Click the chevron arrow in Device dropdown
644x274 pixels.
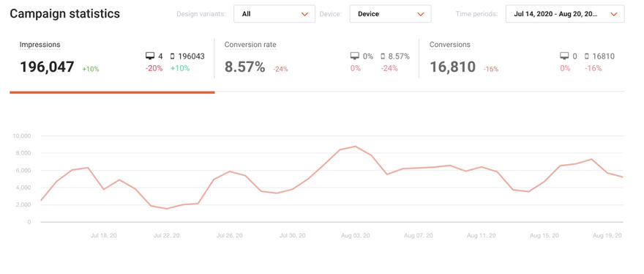click(x=421, y=14)
